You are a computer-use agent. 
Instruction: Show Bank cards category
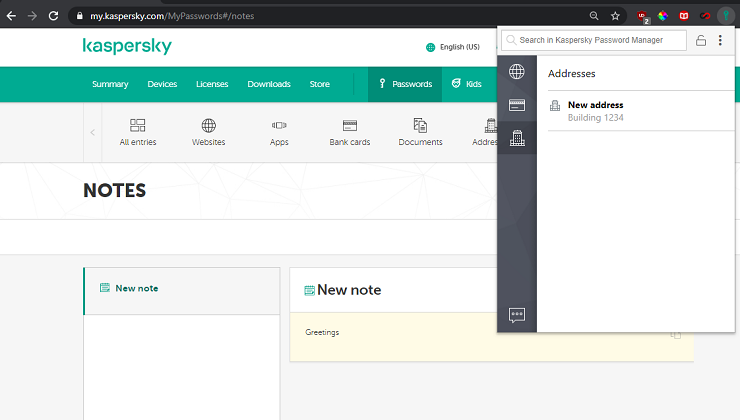350,132
